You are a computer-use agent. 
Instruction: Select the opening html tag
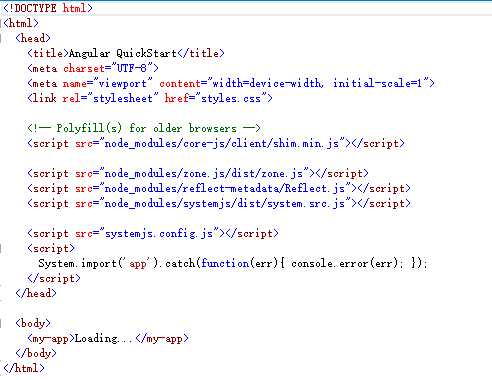(21, 23)
